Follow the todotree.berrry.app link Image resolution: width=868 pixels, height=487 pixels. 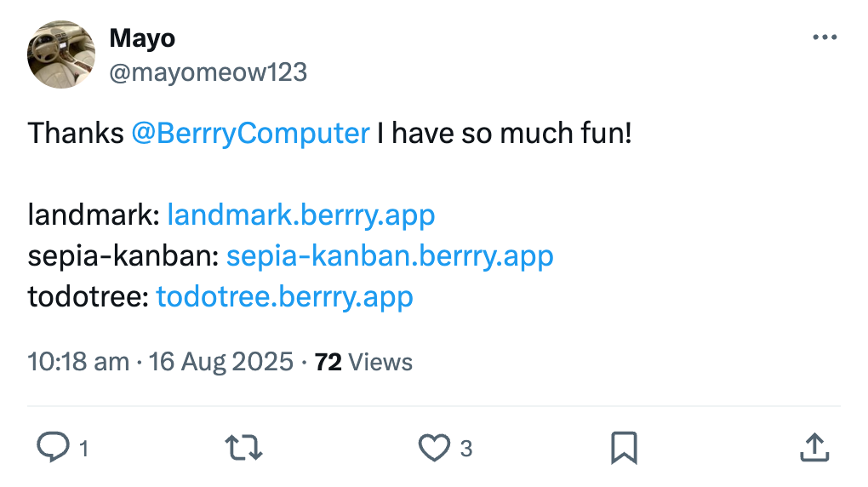(284, 296)
